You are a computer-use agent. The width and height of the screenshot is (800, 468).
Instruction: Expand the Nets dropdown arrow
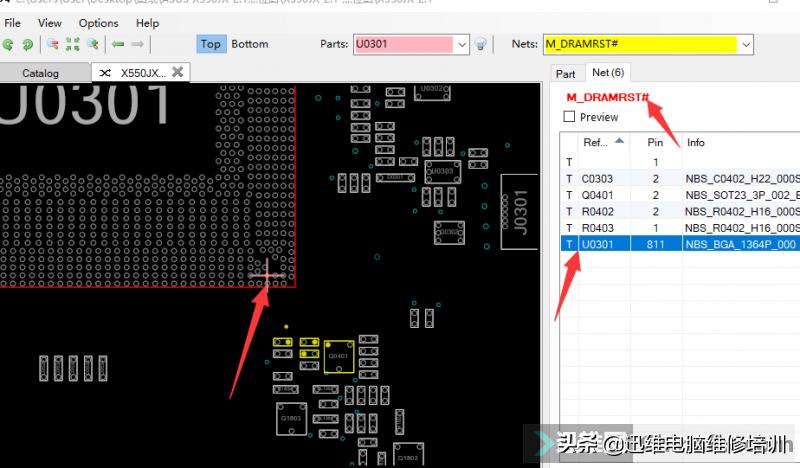[746, 45]
